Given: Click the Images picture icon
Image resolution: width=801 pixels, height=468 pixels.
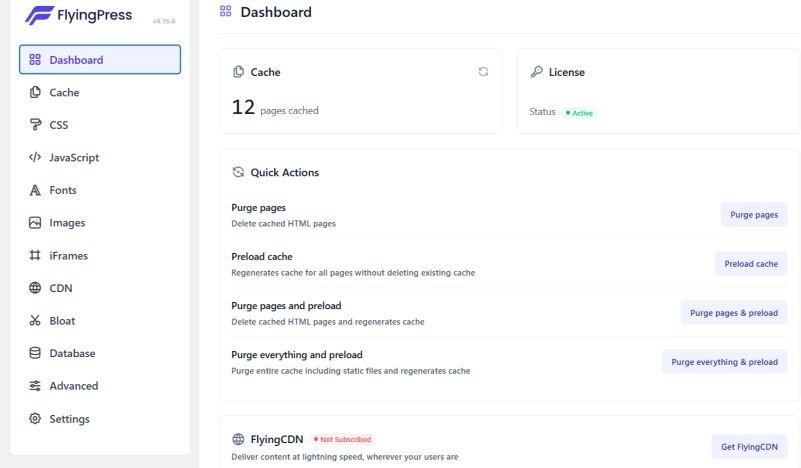Looking at the screenshot, I should 35,223.
